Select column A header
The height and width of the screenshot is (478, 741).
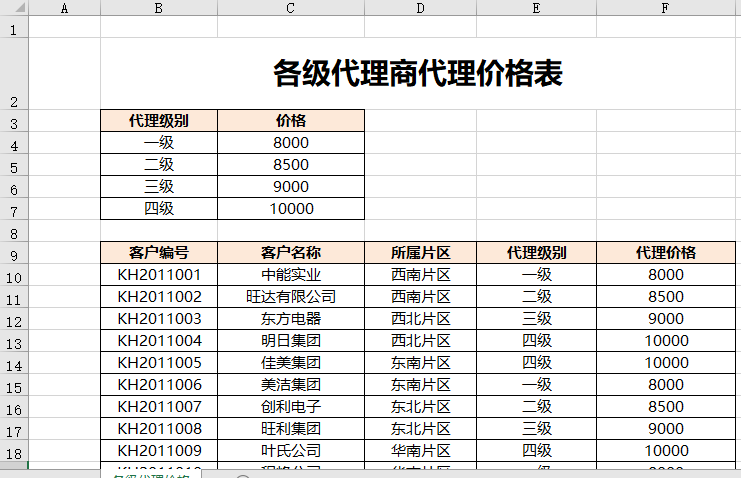pyautogui.click(x=65, y=8)
